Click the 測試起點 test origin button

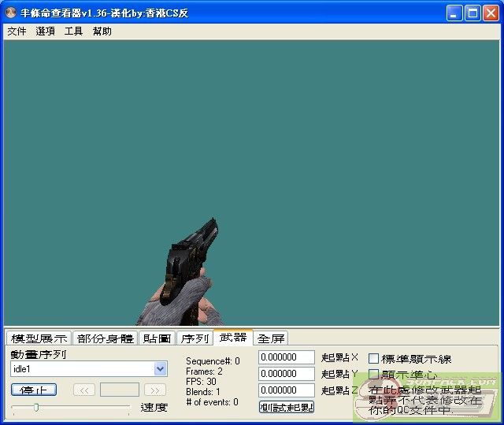(x=287, y=408)
